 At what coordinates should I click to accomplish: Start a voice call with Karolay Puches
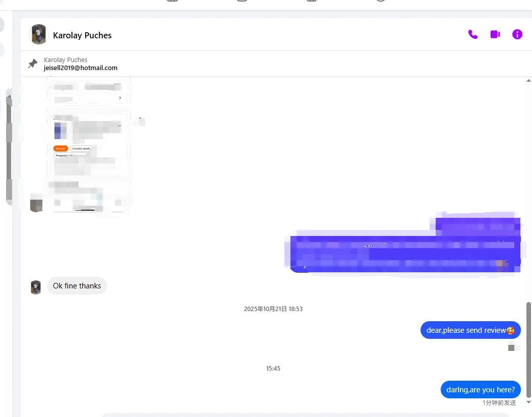[472, 34]
